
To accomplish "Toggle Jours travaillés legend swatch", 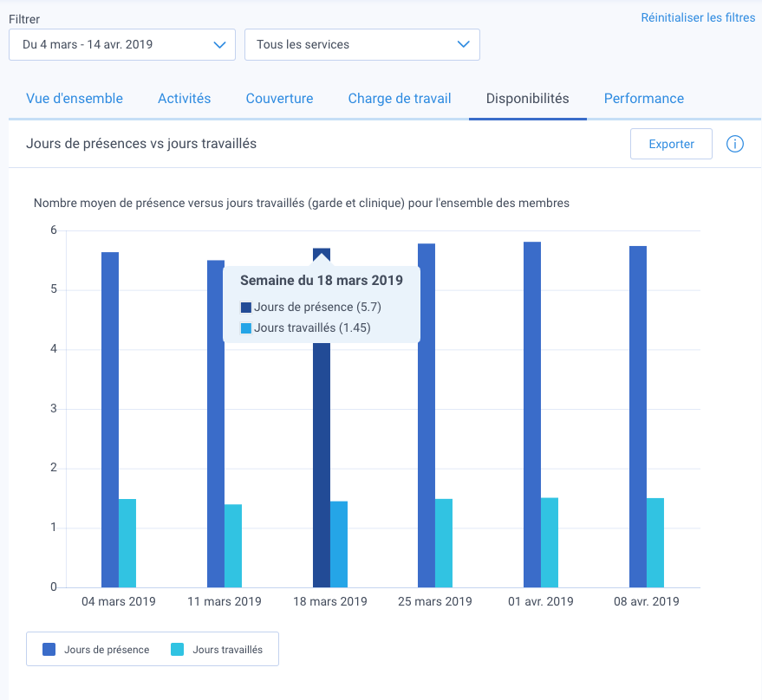I will coord(178,650).
